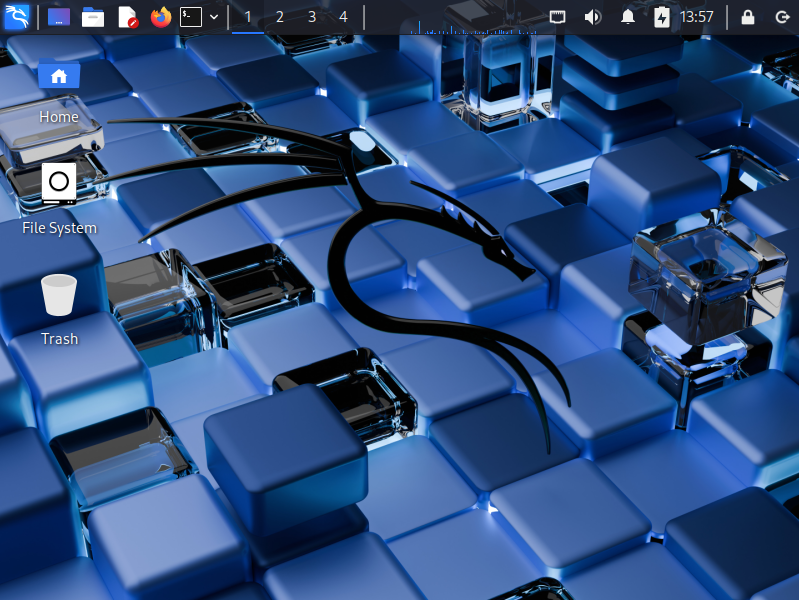Expand the terminal launcher dropdown arrow
This screenshot has width=799, height=600.
214,17
